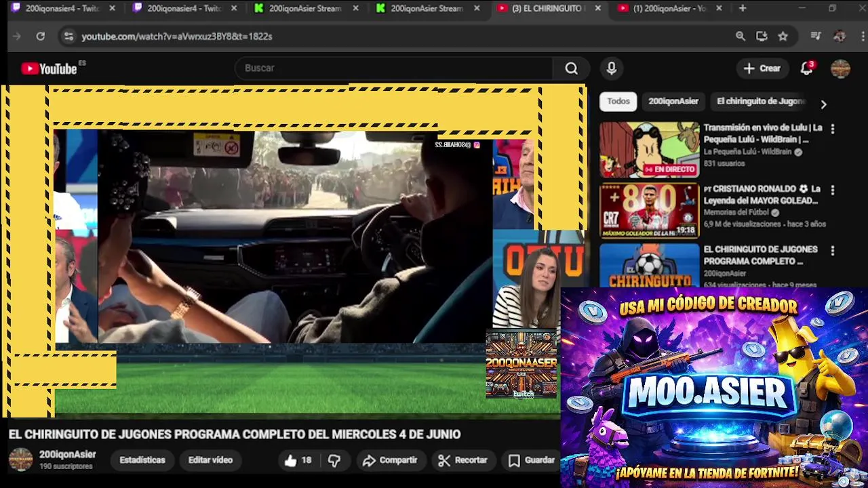The image size is (868, 488).
Task: Click '190 suscriptores' under channel name
Action: click(x=66, y=466)
